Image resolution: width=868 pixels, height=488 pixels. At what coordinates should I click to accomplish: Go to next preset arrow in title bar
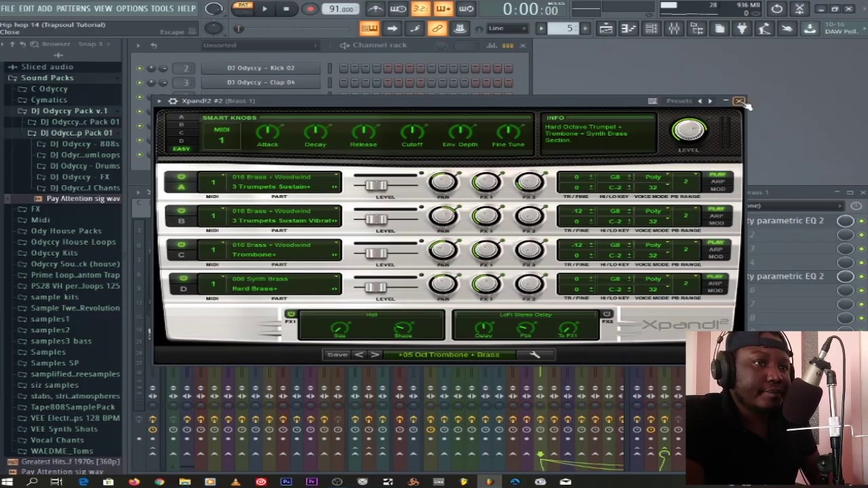click(710, 101)
